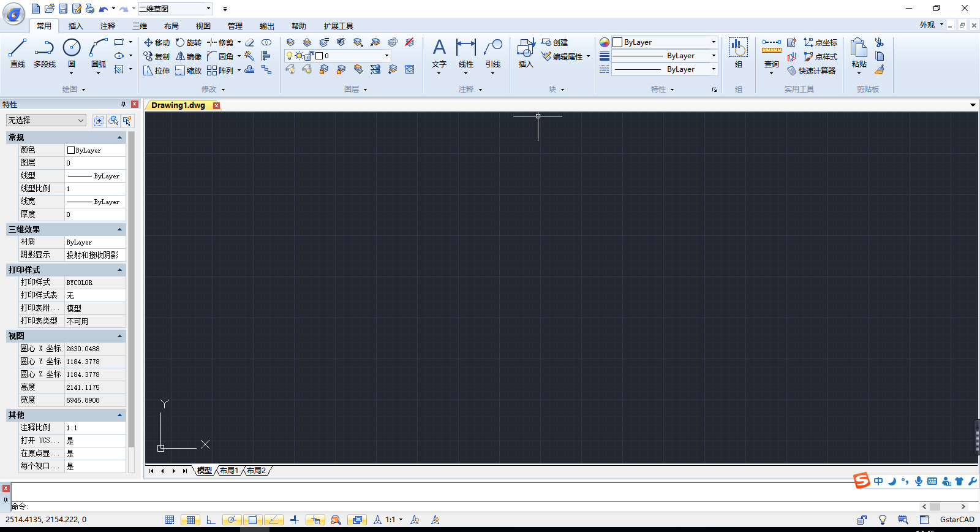Open the 扩展工具 ribbon tab
980x532 pixels.
pos(339,26)
